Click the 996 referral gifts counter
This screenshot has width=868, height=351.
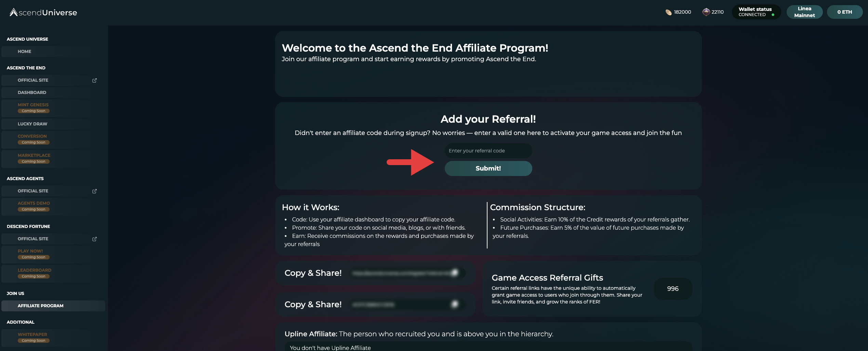coord(672,289)
